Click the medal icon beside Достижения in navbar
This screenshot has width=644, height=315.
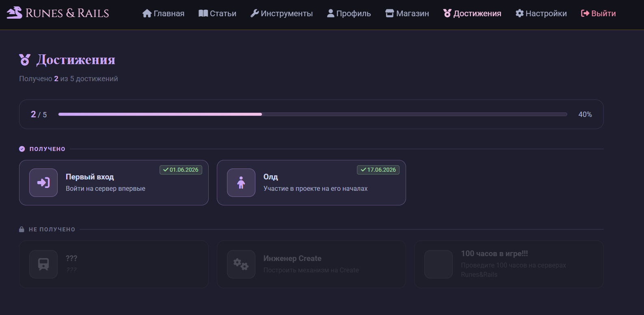coord(447,13)
